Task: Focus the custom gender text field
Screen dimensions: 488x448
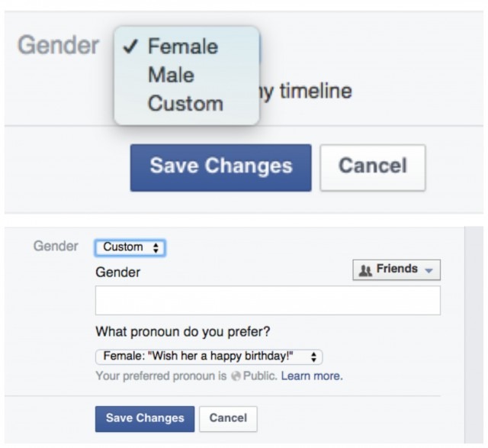Action: (x=268, y=301)
